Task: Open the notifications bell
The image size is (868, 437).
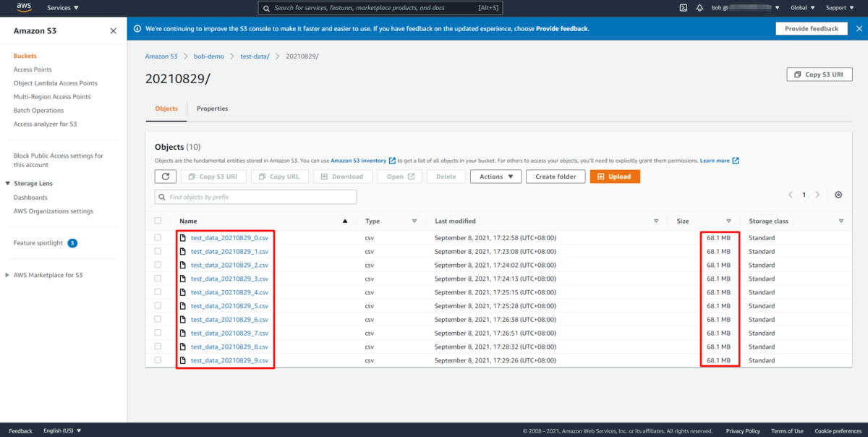Action: pyautogui.click(x=699, y=8)
